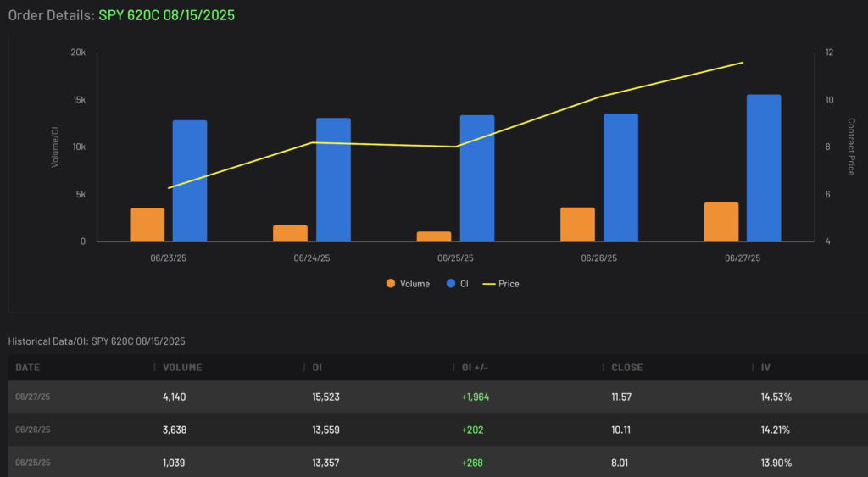Click the 06/25/25 x-axis label on chart
Screen dimensions: 868x477
coord(455,258)
